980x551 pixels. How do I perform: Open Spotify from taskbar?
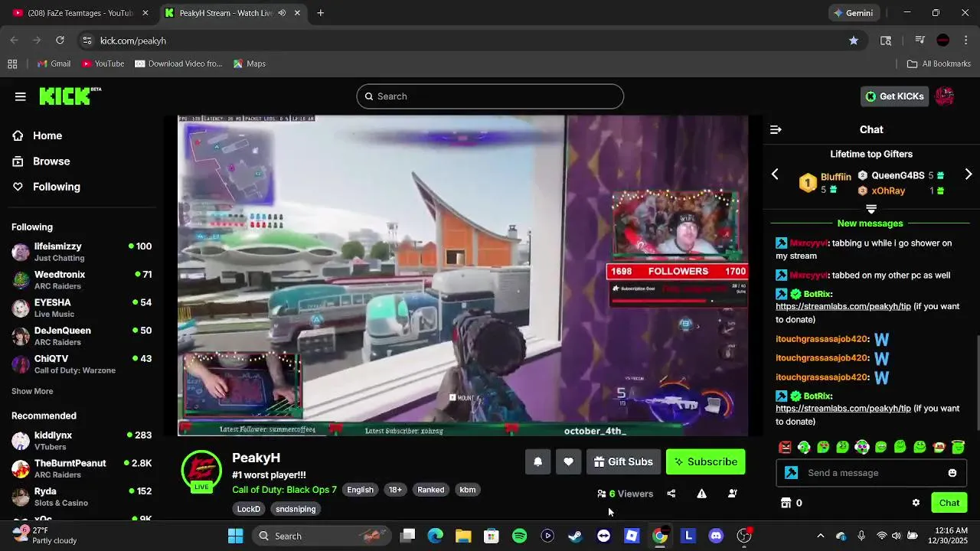[519, 536]
